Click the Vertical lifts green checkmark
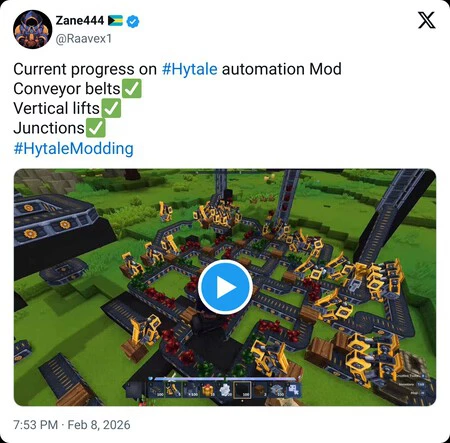The width and height of the screenshot is (450, 443). [x=111, y=108]
